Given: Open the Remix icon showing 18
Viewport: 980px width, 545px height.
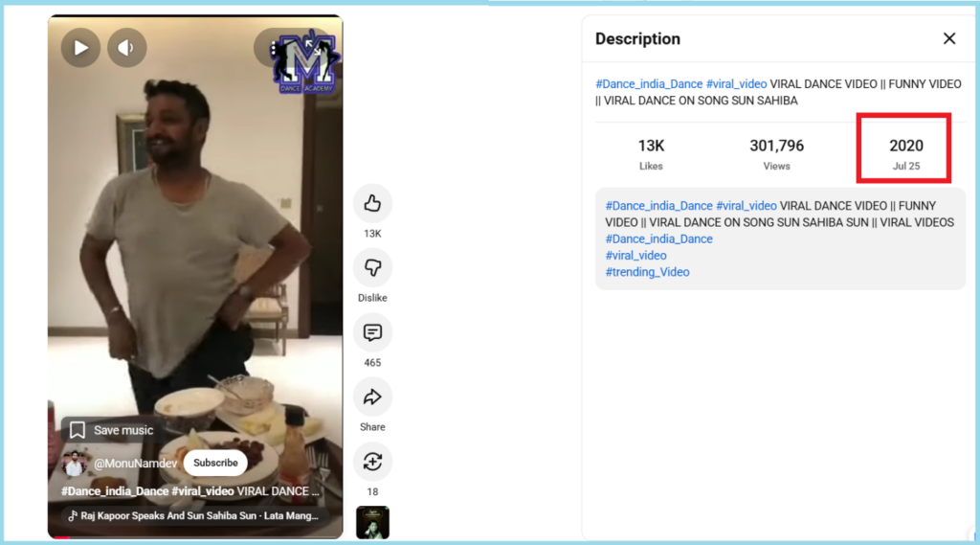Looking at the screenshot, I should coord(372,462).
